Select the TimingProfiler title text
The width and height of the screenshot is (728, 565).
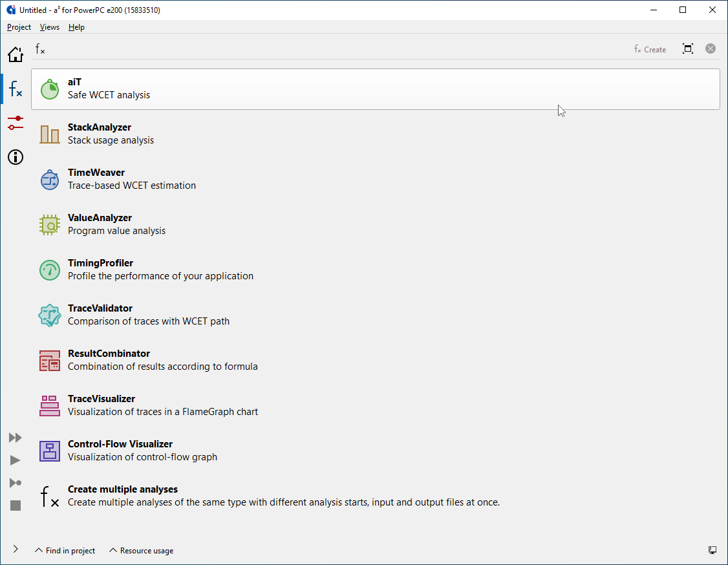[x=100, y=263]
